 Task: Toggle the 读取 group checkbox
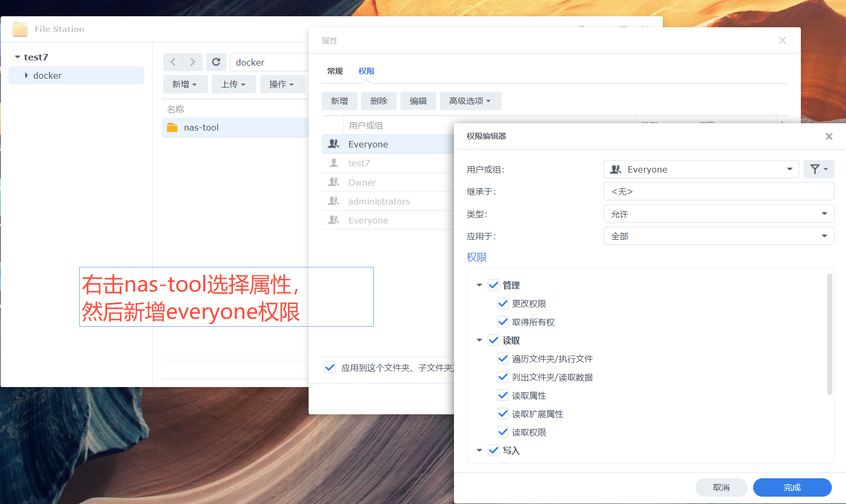tap(493, 340)
